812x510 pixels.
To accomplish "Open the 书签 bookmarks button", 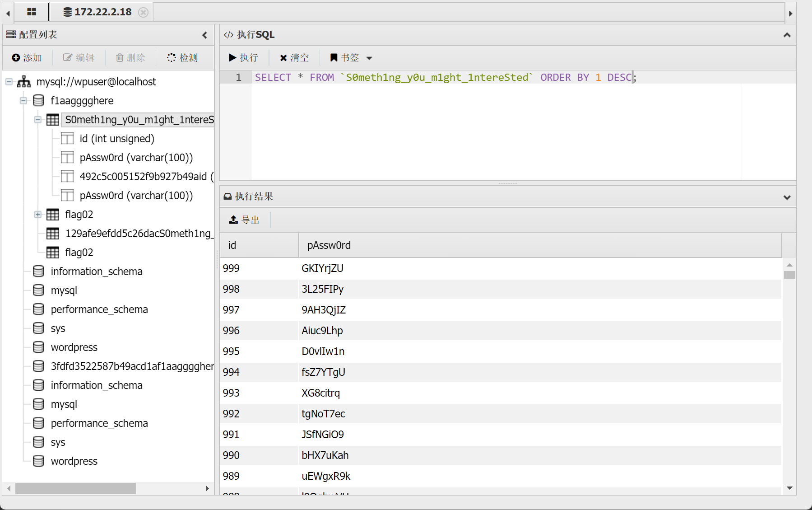I will pos(345,58).
